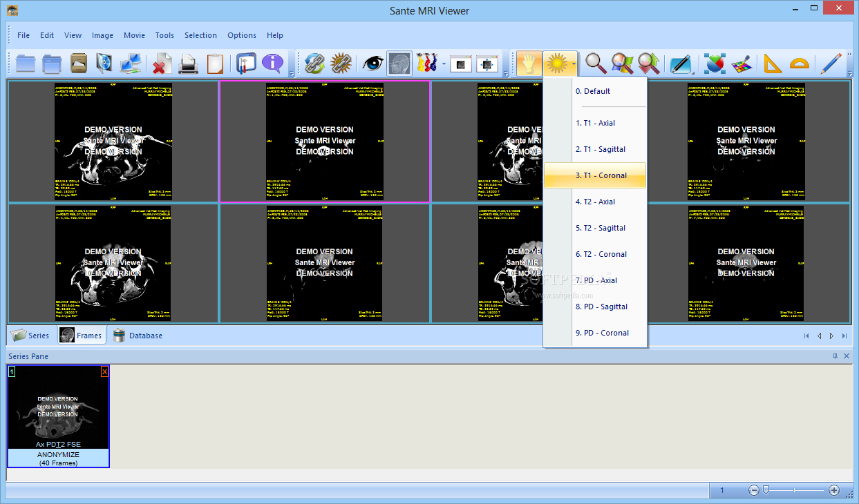Choose '1. T1 - Axial' preset
The height and width of the screenshot is (504, 859).
(595, 123)
